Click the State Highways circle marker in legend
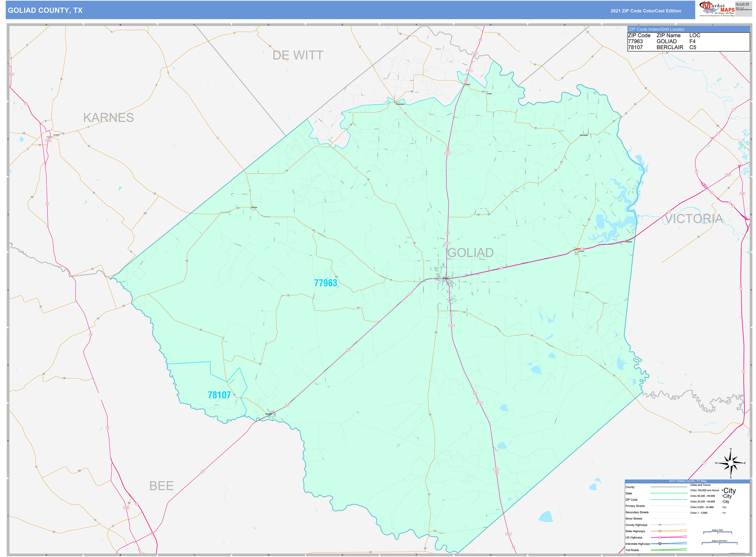The width and height of the screenshot is (756, 557). click(660, 531)
